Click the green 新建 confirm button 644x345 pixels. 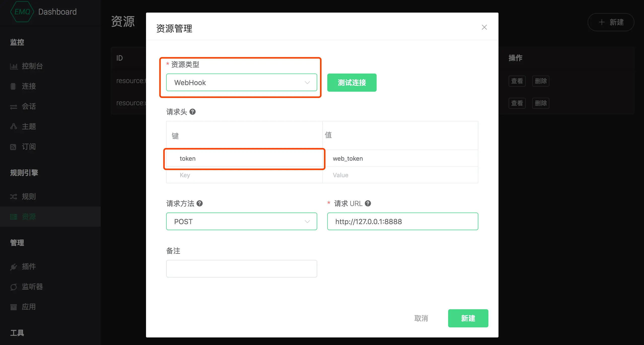468,318
